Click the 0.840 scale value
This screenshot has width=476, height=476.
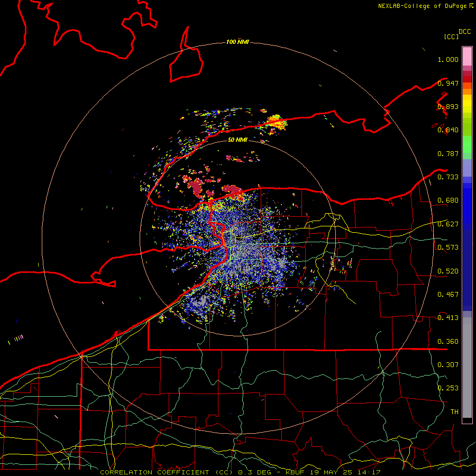pyautogui.click(x=448, y=130)
